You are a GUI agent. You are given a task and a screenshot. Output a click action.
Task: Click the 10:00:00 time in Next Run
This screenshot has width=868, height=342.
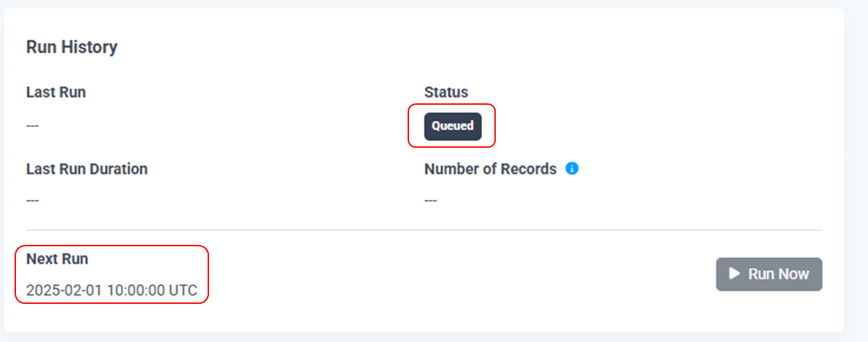[x=135, y=291]
